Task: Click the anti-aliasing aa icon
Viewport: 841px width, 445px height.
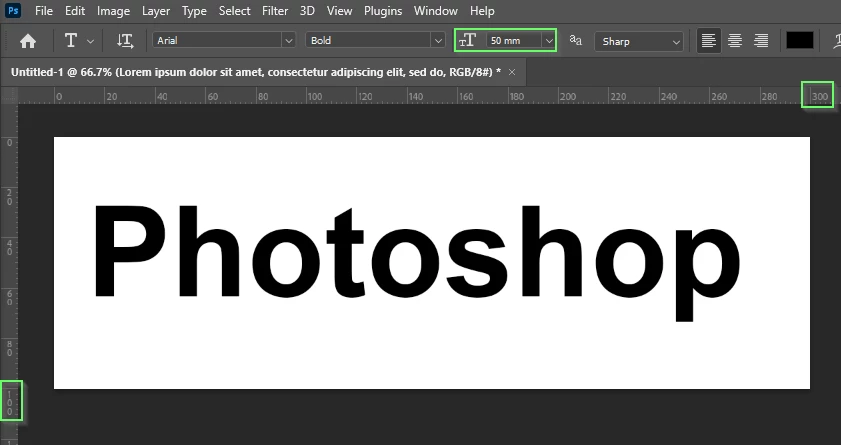Action: (x=576, y=40)
